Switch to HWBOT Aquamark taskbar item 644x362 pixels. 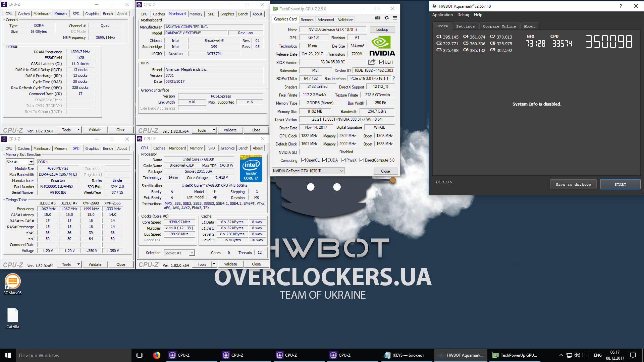(x=462, y=355)
